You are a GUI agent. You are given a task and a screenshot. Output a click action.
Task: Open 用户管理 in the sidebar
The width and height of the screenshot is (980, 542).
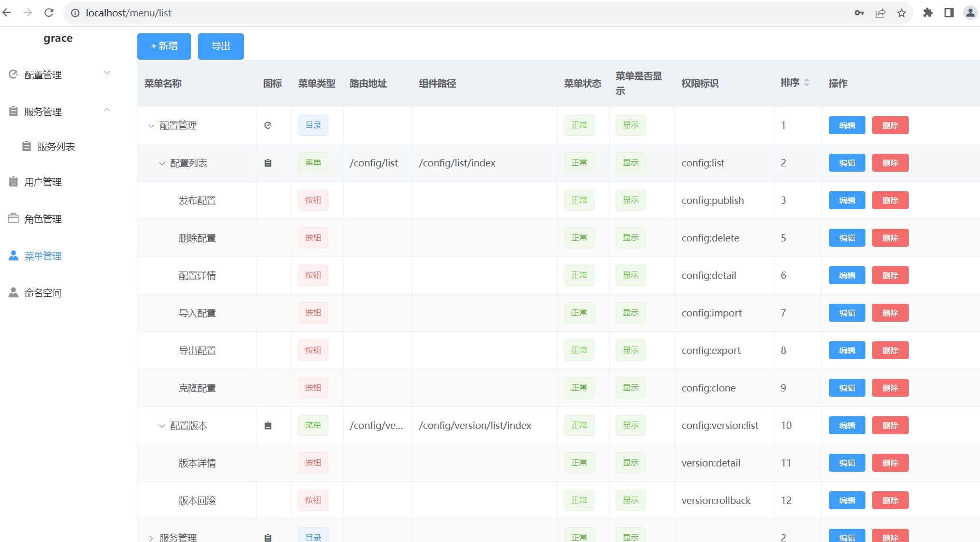(x=43, y=182)
